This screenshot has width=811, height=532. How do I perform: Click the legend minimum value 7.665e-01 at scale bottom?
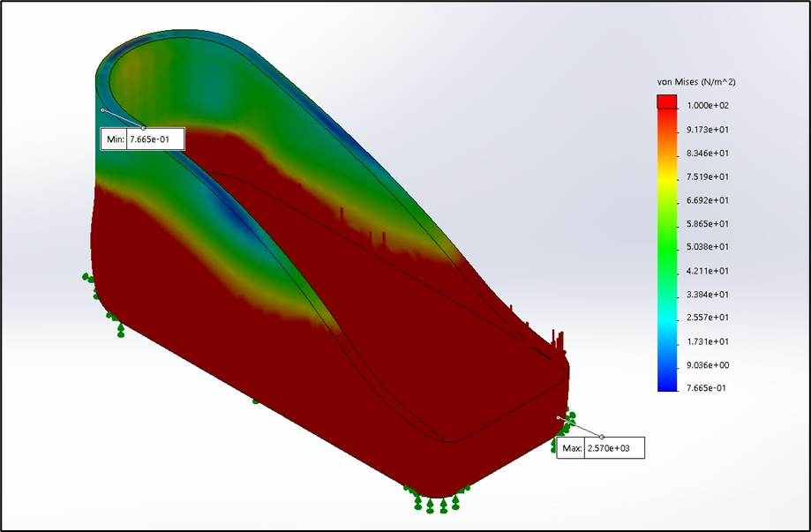coord(707,388)
